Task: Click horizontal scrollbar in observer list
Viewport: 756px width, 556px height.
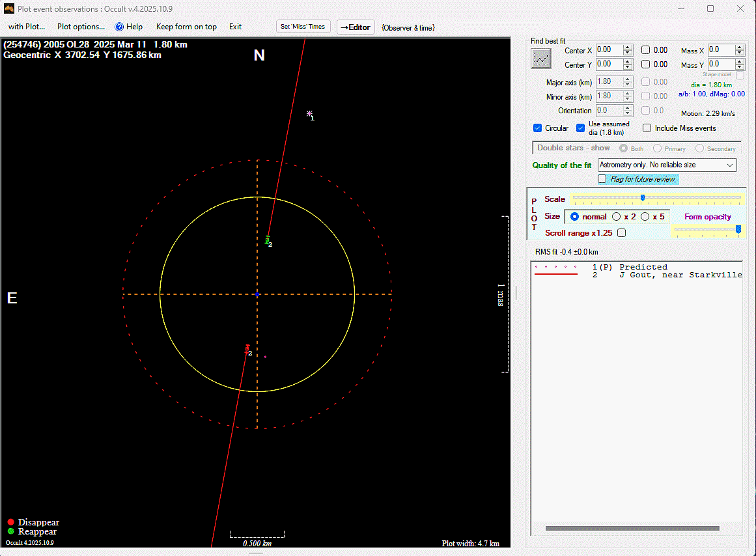Action: [x=632, y=528]
